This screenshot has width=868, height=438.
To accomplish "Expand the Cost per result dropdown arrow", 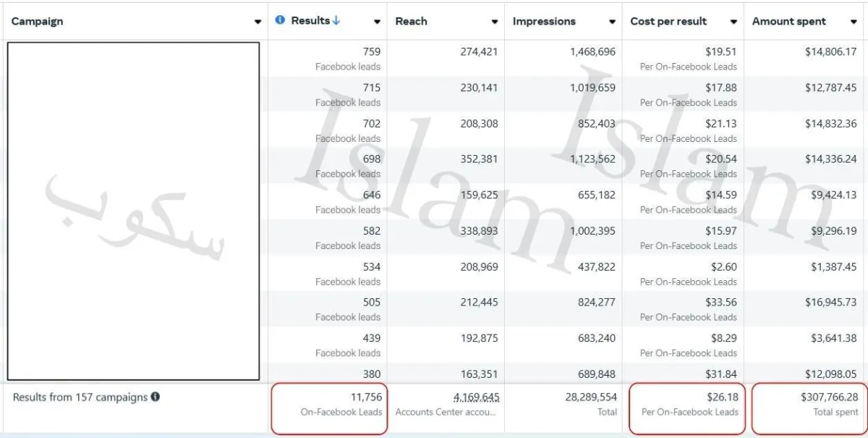I will (733, 22).
